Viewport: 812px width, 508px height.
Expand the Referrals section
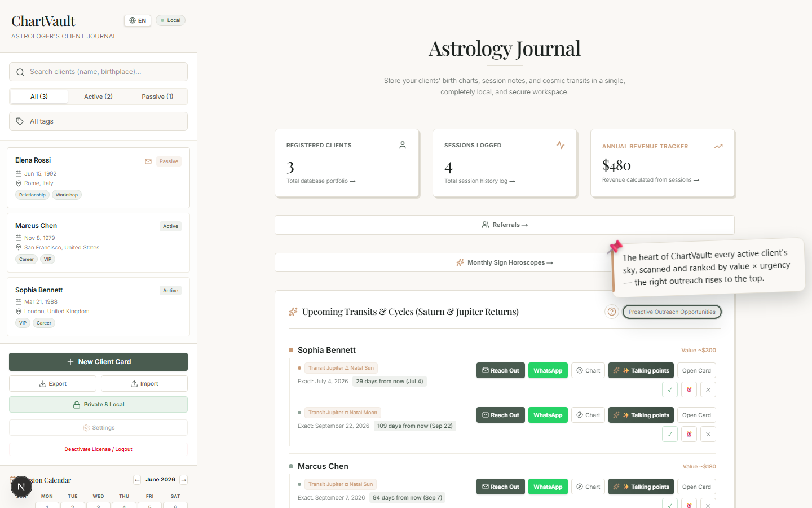[505, 225]
